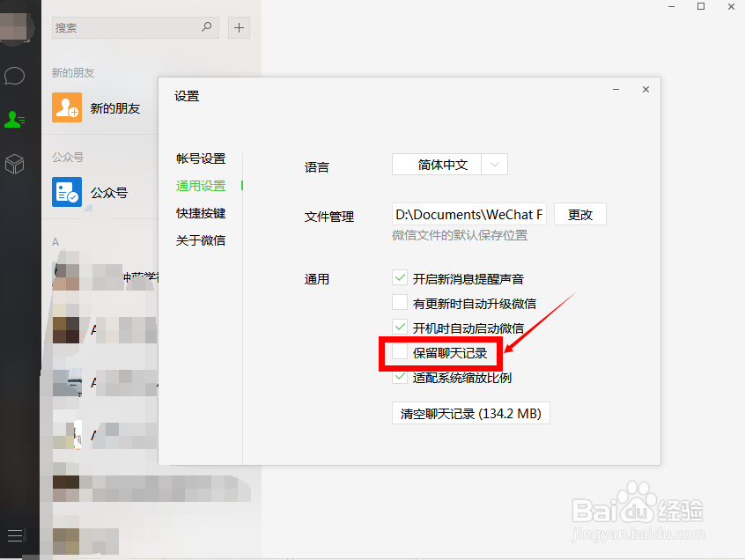This screenshot has height=560, width=745.
Task: Click the 新的朋友 new friends icon
Action: coord(67,107)
